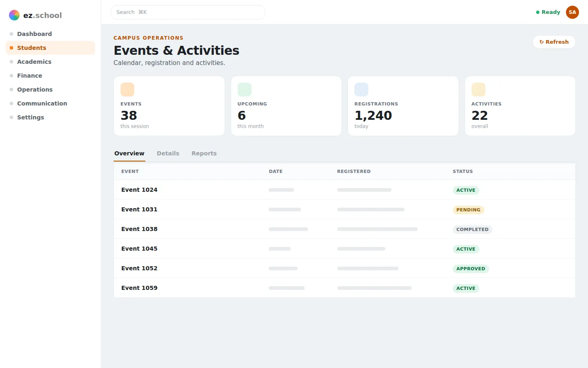Image resolution: width=588 pixels, height=368 pixels.
Task: Click the CAMPUS OPERATIONS label
Action: tap(149, 38)
